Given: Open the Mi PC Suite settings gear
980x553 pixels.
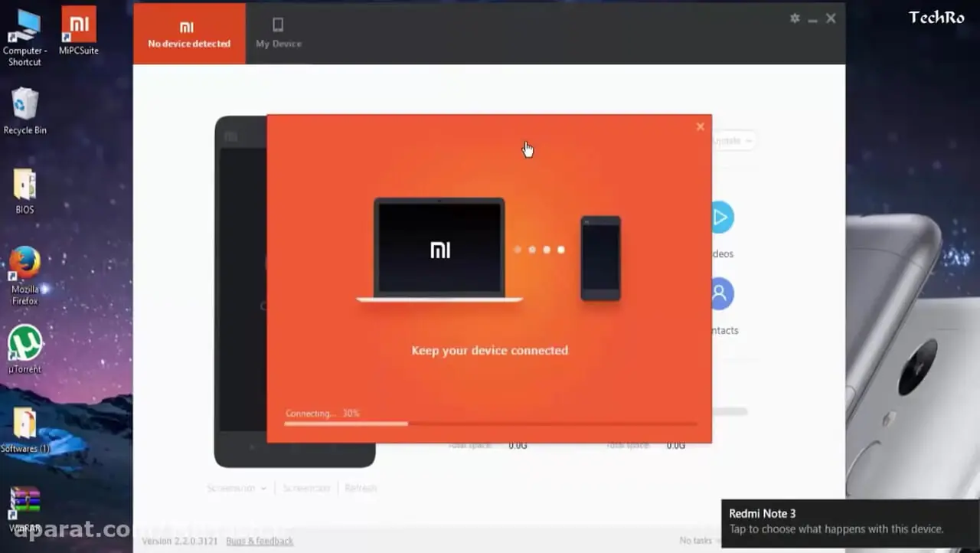Looking at the screenshot, I should pyautogui.click(x=795, y=18).
